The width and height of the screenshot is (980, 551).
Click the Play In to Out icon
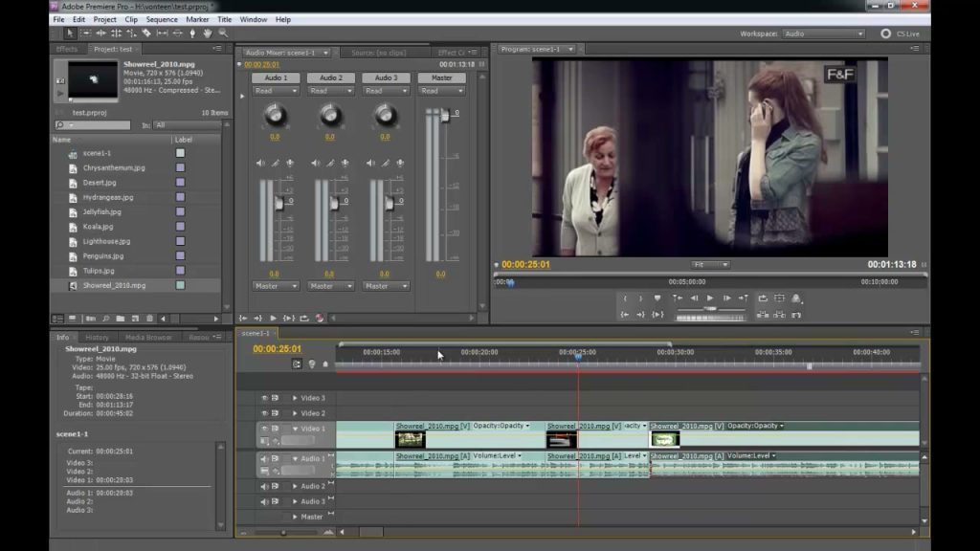point(657,315)
